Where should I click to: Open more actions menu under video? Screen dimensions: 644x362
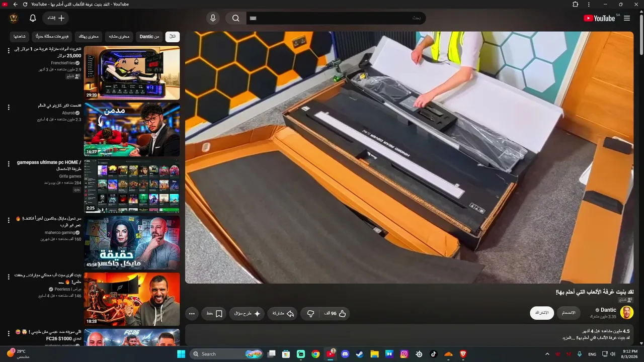192,313
